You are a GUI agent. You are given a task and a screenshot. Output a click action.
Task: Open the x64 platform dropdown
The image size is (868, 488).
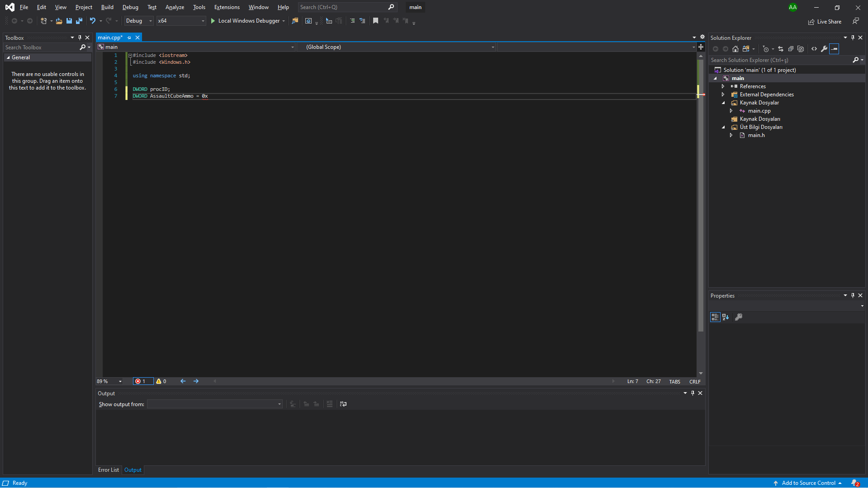(181, 21)
